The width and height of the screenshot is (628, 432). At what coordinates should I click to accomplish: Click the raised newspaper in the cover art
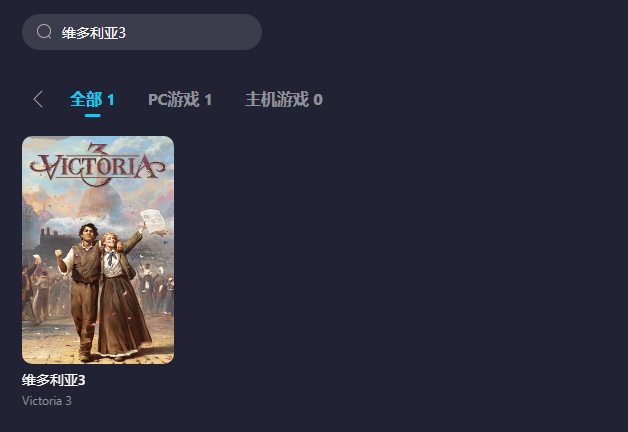[x=154, y=222]
